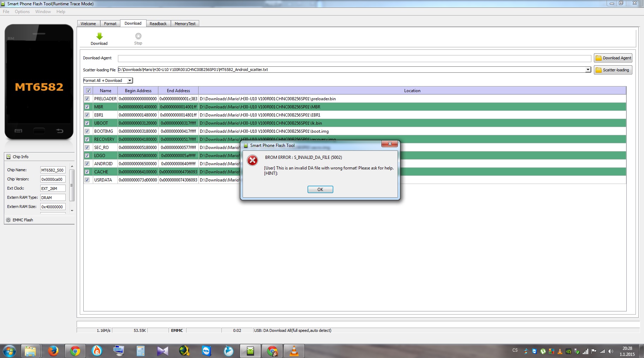Launch VLC media player from taskbar
This screenshot has height=358, width=644.
pyautogui.click(x=294, y=351)
